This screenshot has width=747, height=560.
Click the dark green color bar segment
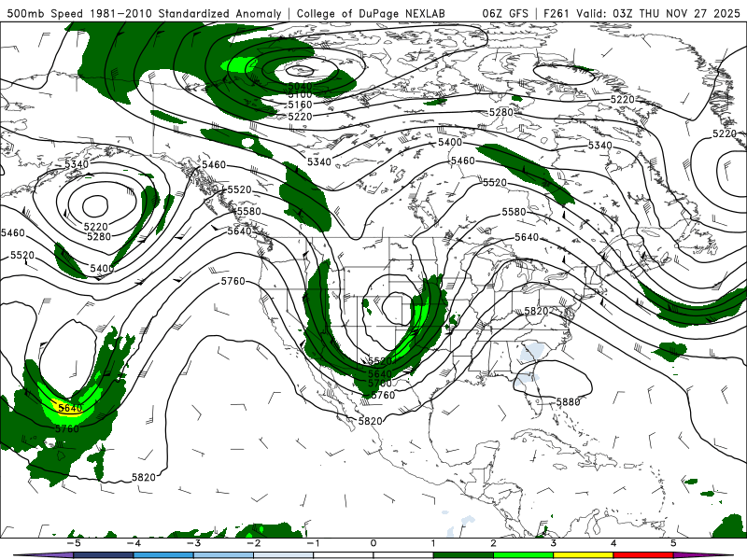pos(463,555)
